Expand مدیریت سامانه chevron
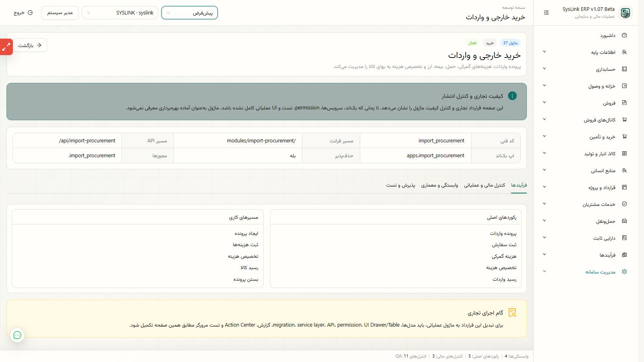Screen dimensions: 644x362 click(x=544, y=271)
